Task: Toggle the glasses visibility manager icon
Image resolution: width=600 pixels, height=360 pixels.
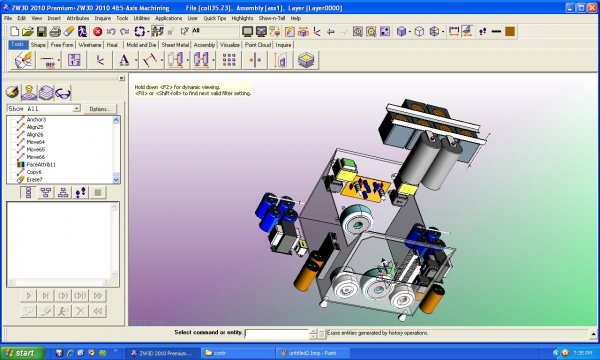Action: (x=63, y=93)
